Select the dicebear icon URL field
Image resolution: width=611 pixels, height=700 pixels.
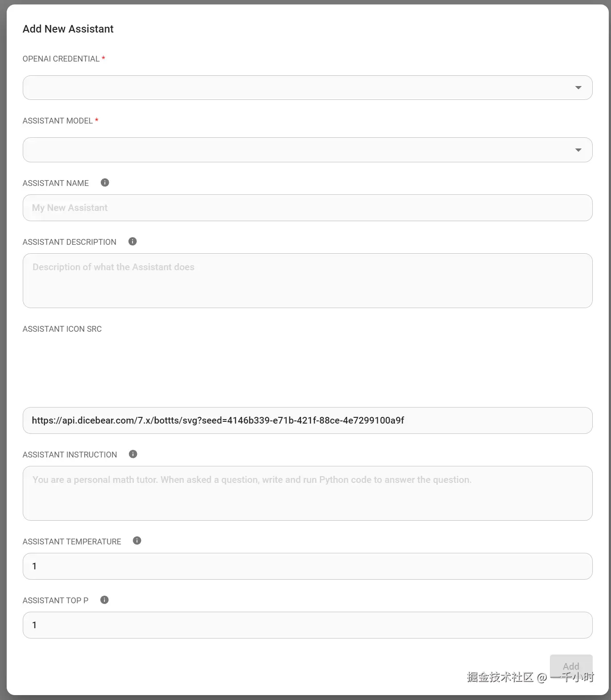307,420
